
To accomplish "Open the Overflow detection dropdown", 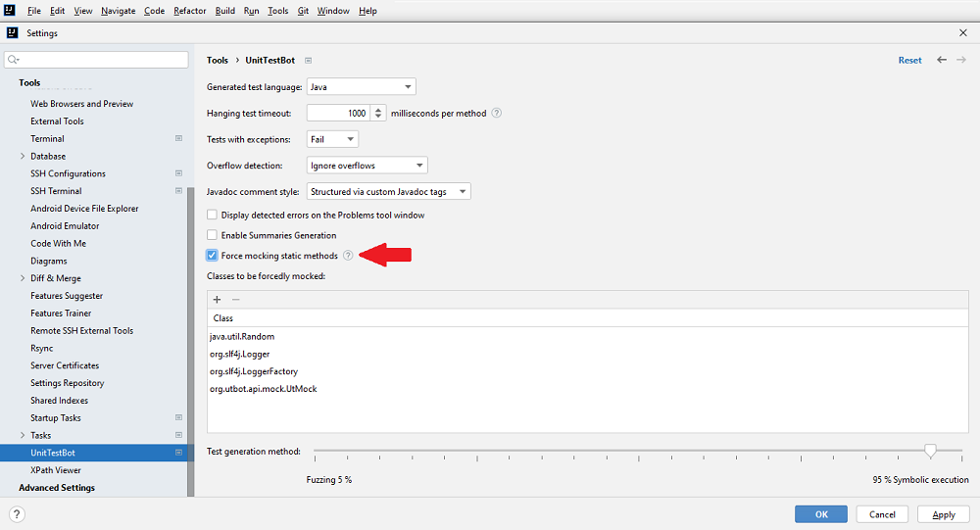I will pos(367,166).
